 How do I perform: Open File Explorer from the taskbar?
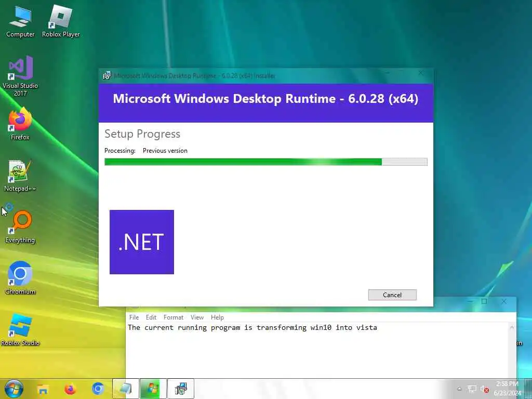click(x=43, y=389)
